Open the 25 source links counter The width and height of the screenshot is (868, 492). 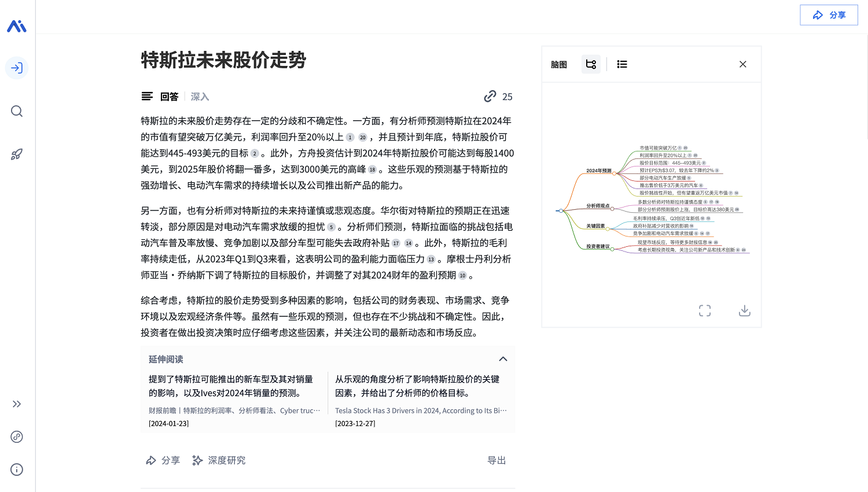(498, 97)
